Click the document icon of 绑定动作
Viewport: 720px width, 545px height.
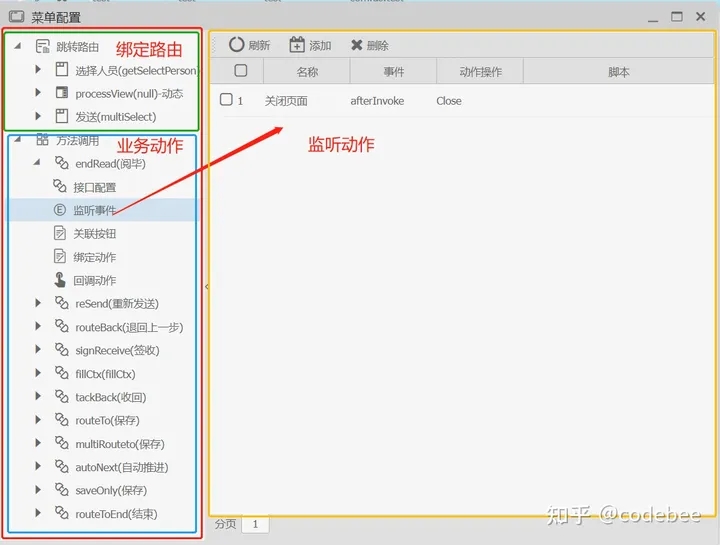pos(60,256)
